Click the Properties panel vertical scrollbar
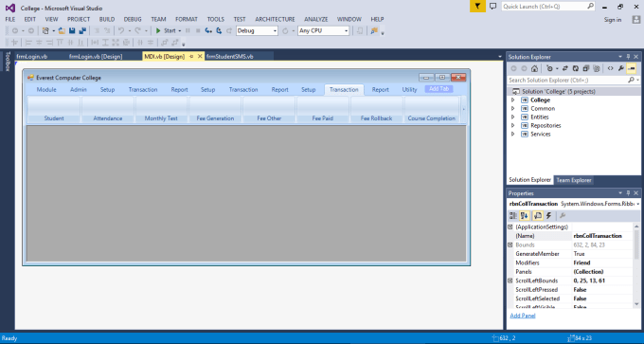 (636, 265)
